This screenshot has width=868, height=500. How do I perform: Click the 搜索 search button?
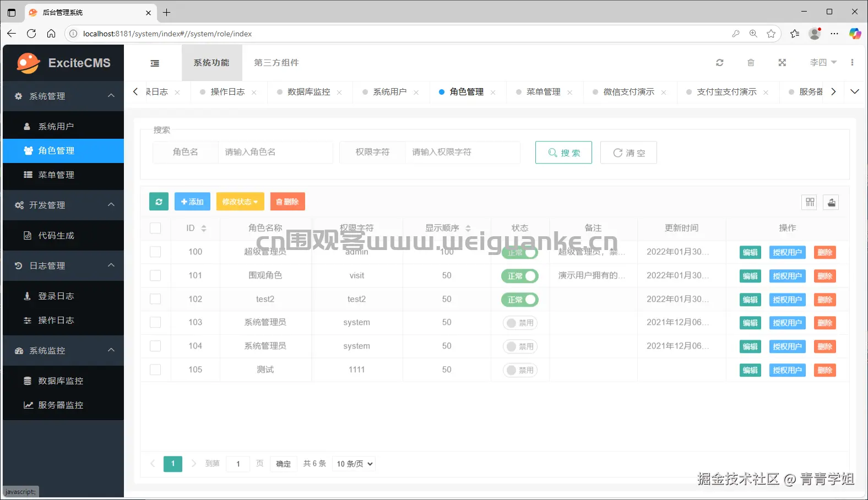pyautogui.click(x=563, y=153)
